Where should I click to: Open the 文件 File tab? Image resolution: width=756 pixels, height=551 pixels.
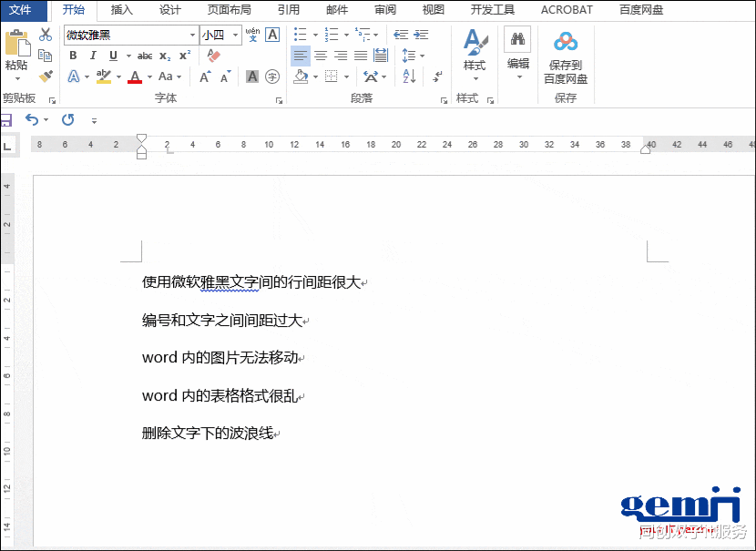tap(20, 10)
